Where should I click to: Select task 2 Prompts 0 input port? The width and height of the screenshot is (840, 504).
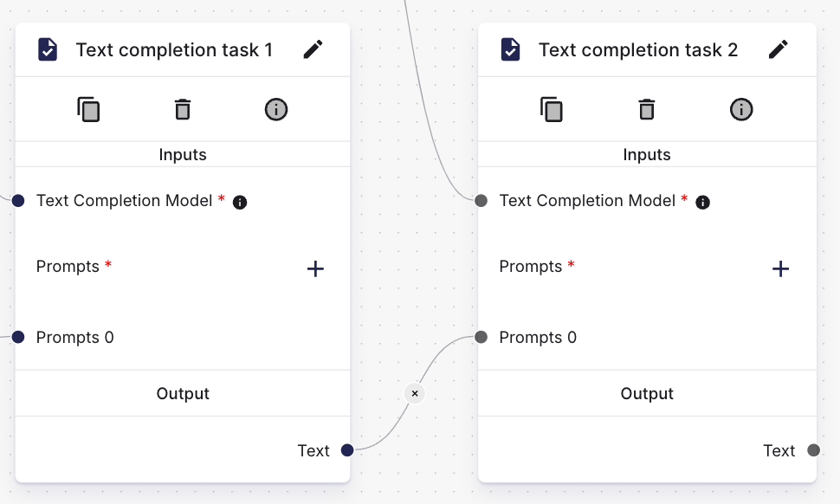(481, 337)
